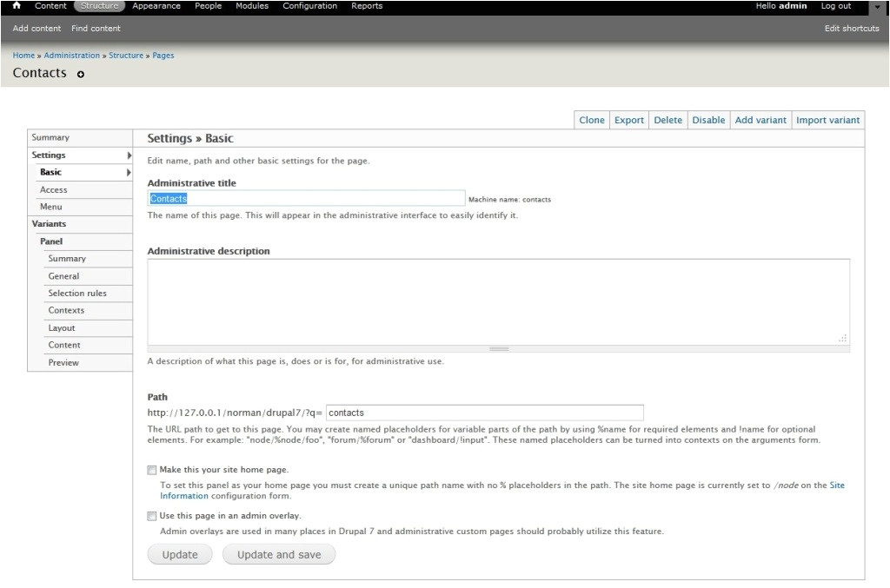Go to Structure breadcrumb

[x=126, y=56]
